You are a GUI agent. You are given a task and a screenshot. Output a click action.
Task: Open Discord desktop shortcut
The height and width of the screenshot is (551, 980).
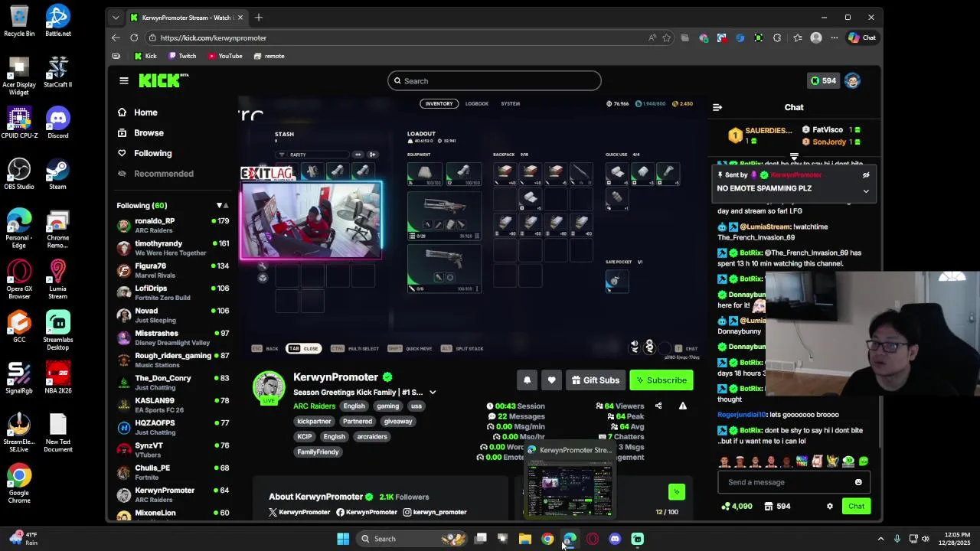(57, 123)
